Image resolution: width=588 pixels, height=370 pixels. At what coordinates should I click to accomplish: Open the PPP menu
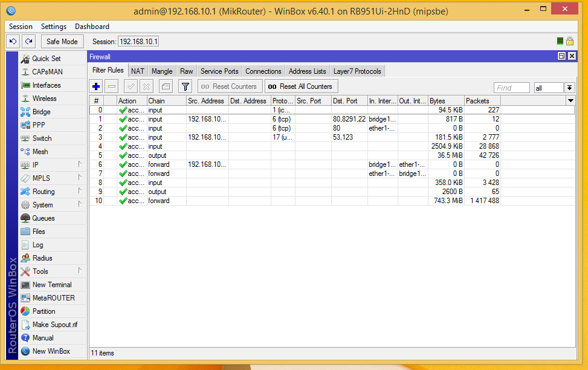click(x=53, y=125)
